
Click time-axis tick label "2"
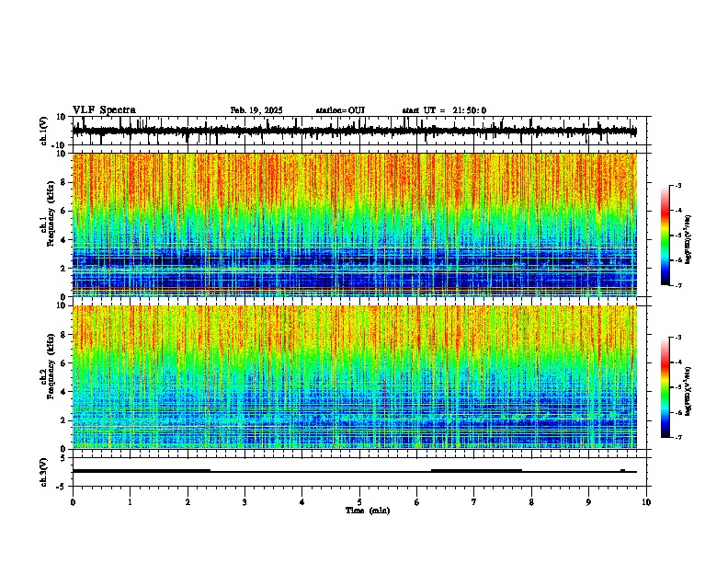click(x=188, y=502)
